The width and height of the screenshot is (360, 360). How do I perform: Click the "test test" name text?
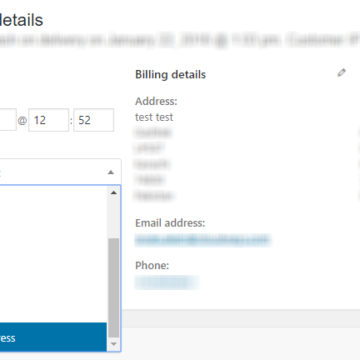point(154,117)
